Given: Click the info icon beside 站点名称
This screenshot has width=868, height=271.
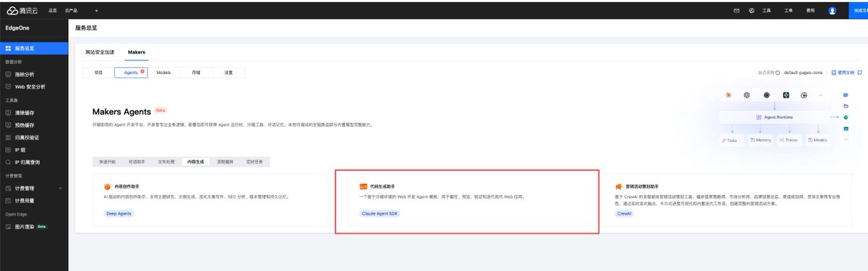Looking at the screenshot, I should tap(778, 73).
